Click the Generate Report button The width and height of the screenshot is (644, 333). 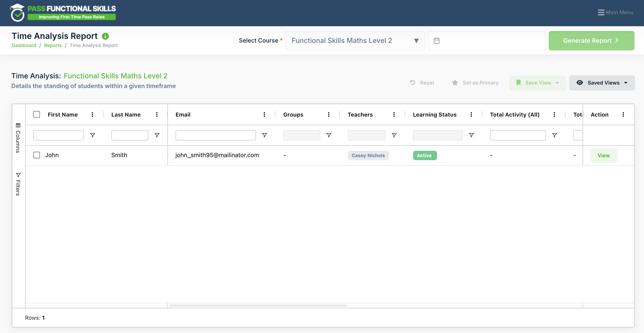[x=591, y=41]
